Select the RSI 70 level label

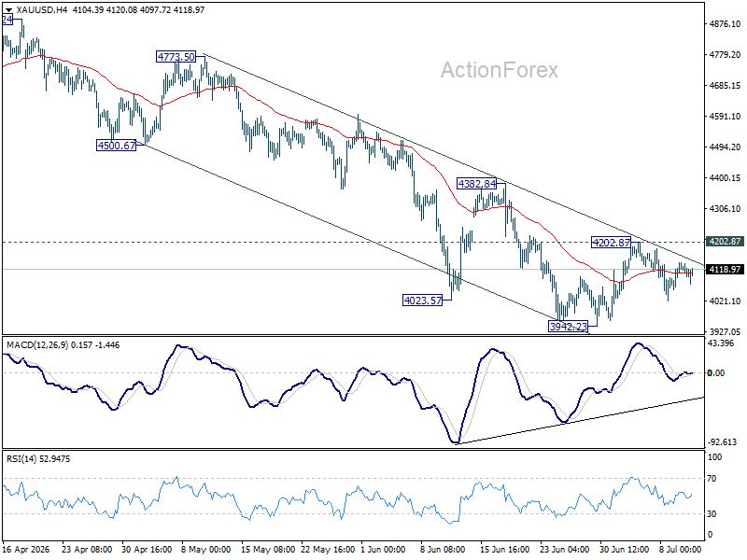[712, 479]
